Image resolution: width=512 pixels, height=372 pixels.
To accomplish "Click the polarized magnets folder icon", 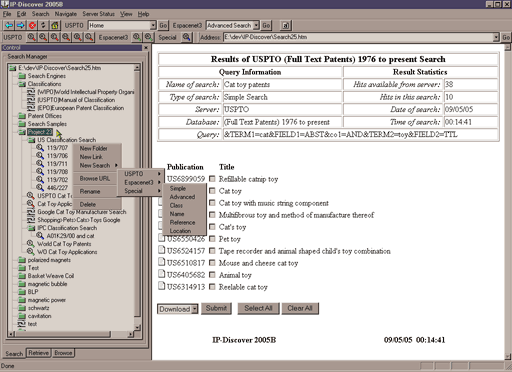I will point(22,260).
